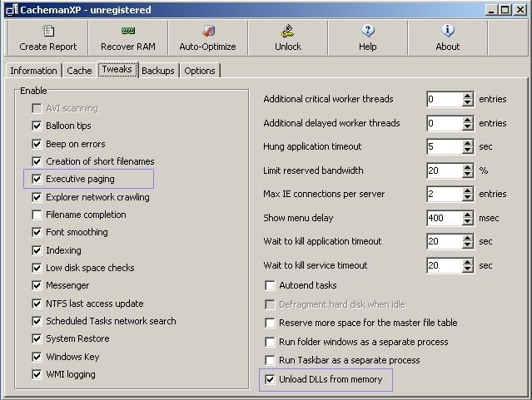Open the Backups tab
Viewport: 532px width, 400px height.
158,71
